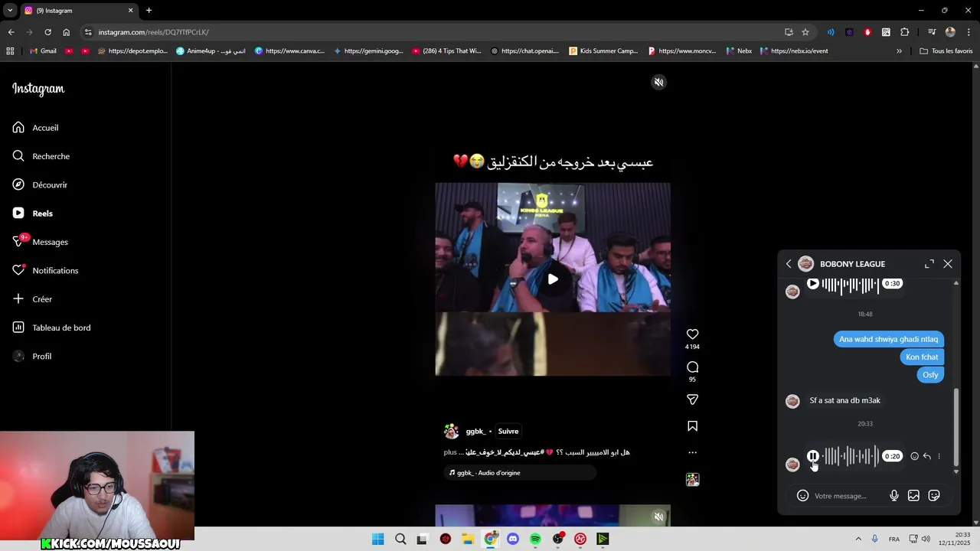Unmute the next reel at the bottom
Screen dimensions: 980x551
[658, 517]
